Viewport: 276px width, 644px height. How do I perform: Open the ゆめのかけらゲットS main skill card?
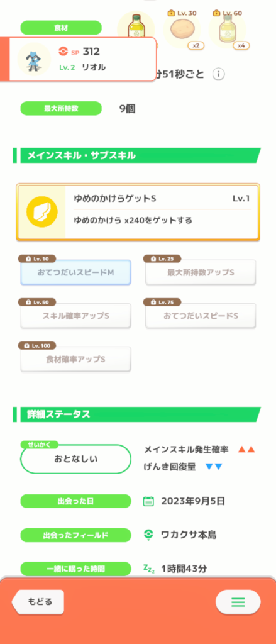138,213
